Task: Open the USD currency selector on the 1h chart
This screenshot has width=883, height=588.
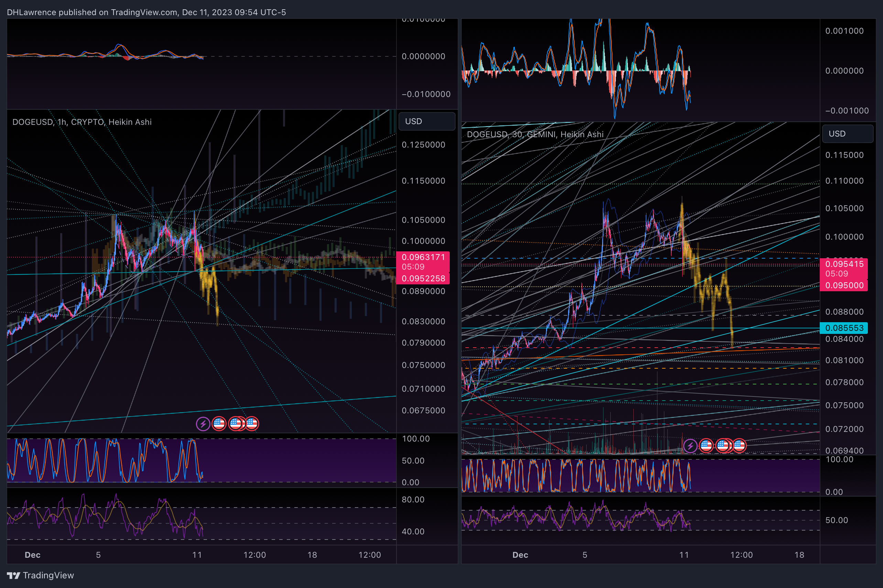Action: tap(427, 121)
